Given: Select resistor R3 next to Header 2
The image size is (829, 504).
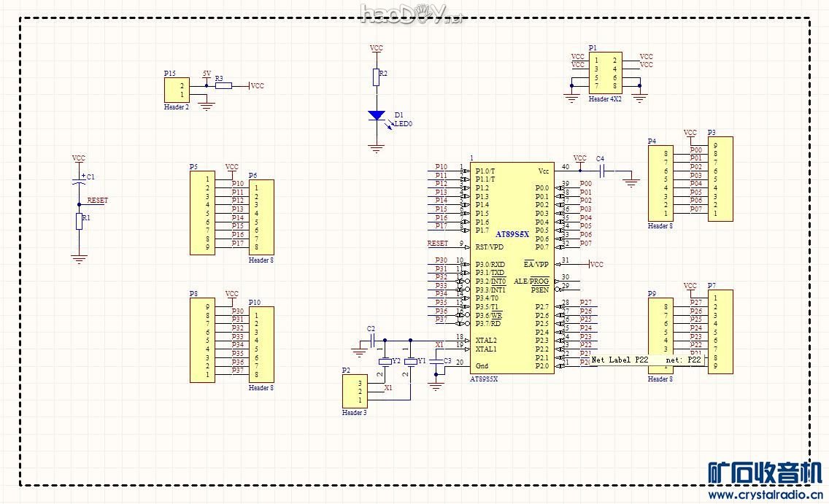Looking at the screenshot, I should click(x=224, y=85).
